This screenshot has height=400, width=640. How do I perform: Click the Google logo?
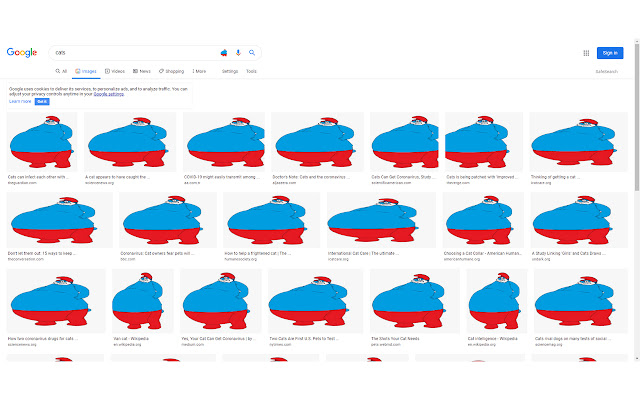[22, 53]
